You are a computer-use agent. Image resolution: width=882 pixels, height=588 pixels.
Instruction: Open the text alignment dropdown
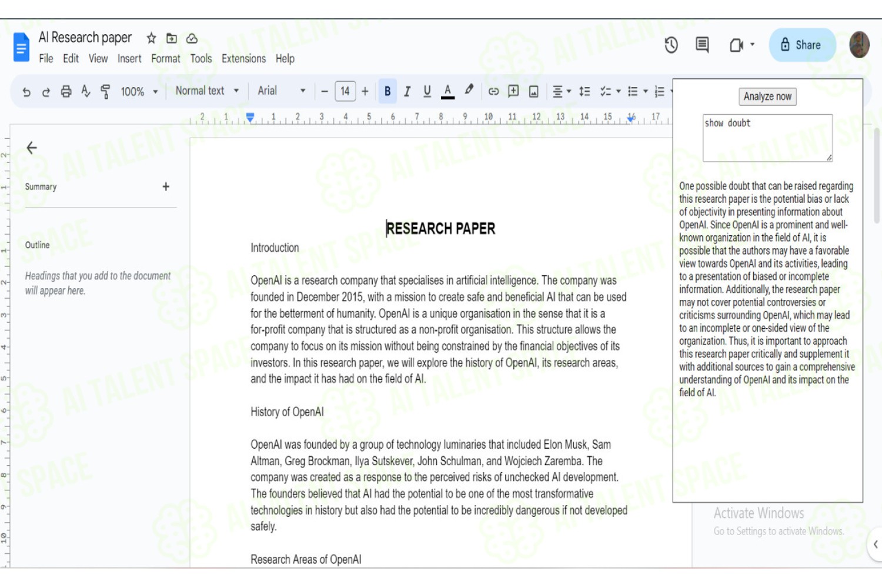(562, 91)
